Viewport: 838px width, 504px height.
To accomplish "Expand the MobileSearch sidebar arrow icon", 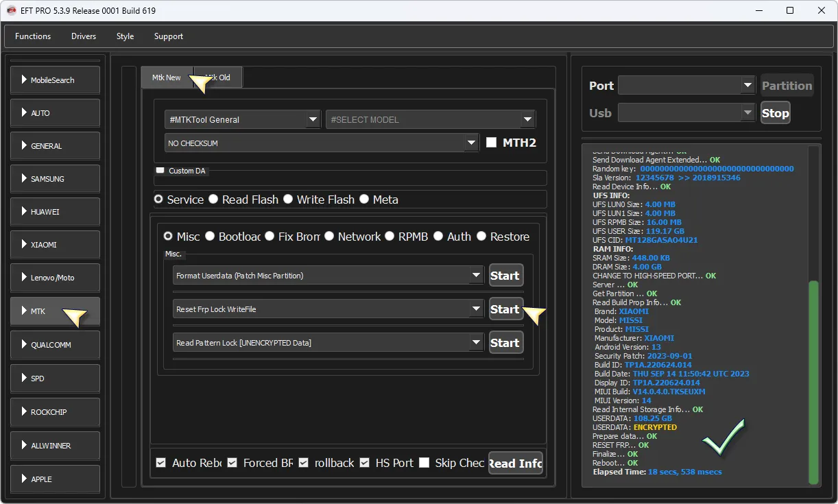I will click(24, 80).
